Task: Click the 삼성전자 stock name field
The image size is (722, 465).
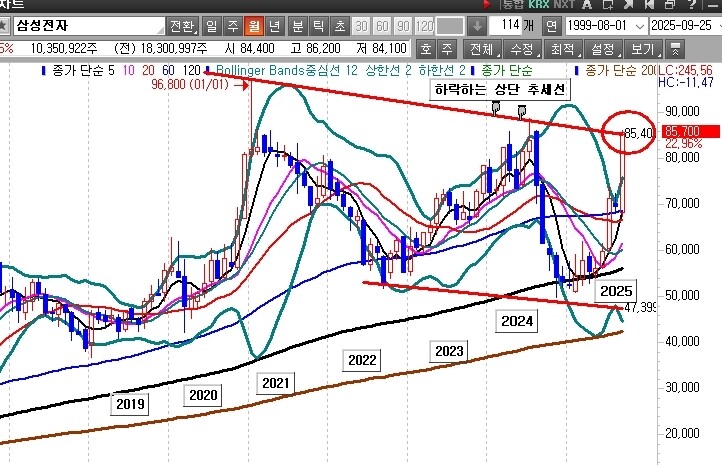Action: (x=89, y=26)
